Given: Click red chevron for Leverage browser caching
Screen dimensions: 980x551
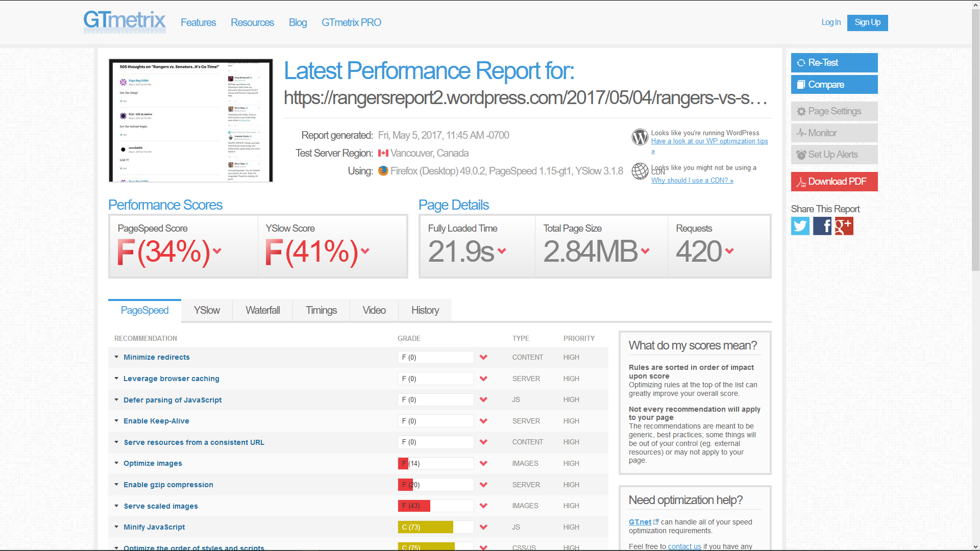Looking at the screenshot, I should point(483,379).
